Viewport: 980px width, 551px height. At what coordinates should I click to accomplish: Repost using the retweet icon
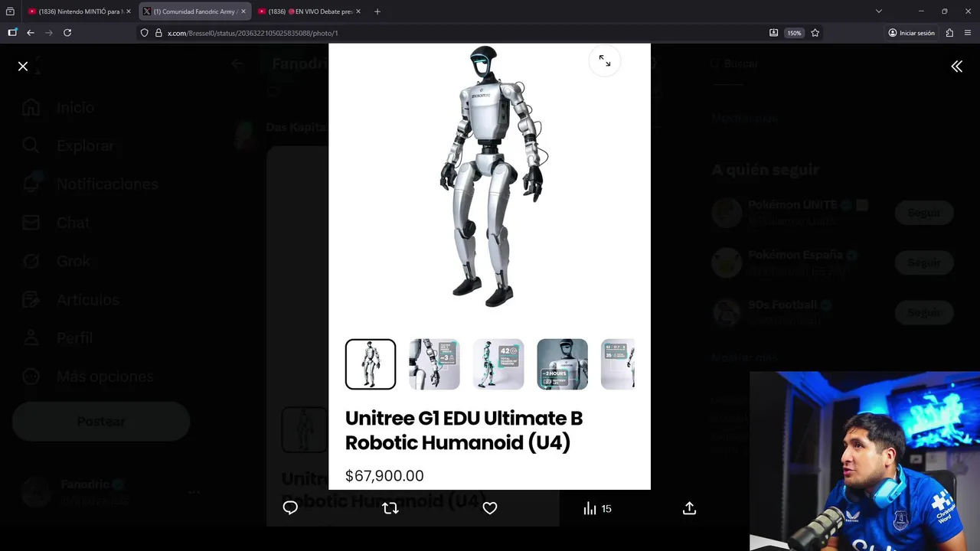[390, 508]
